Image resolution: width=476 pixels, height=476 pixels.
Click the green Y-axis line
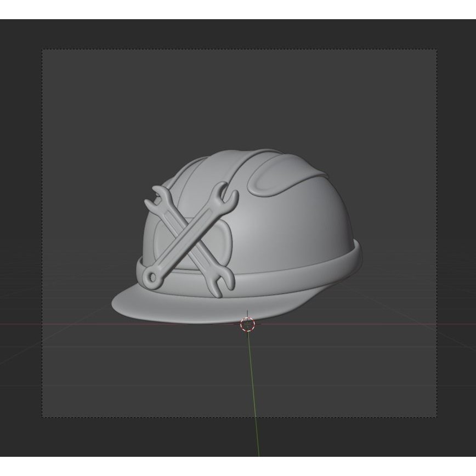coord(253,384)
